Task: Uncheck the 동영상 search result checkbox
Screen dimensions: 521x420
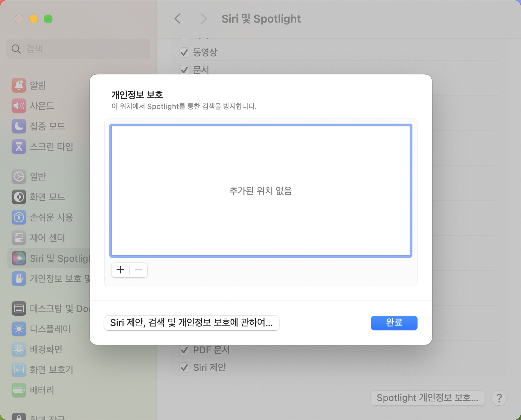Action: click(x=184, y=52)
